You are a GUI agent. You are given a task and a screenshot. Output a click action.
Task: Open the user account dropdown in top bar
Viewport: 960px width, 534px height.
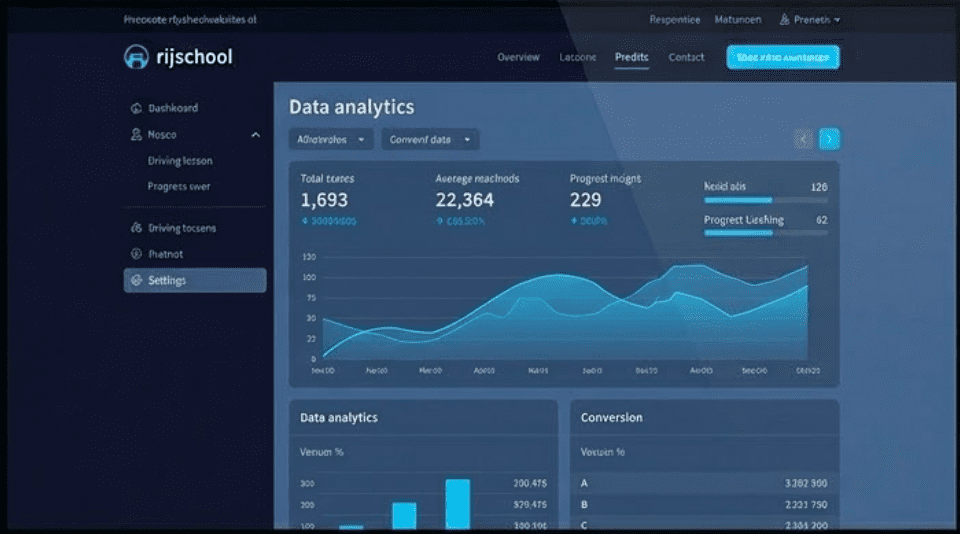(x=810, y=19)
